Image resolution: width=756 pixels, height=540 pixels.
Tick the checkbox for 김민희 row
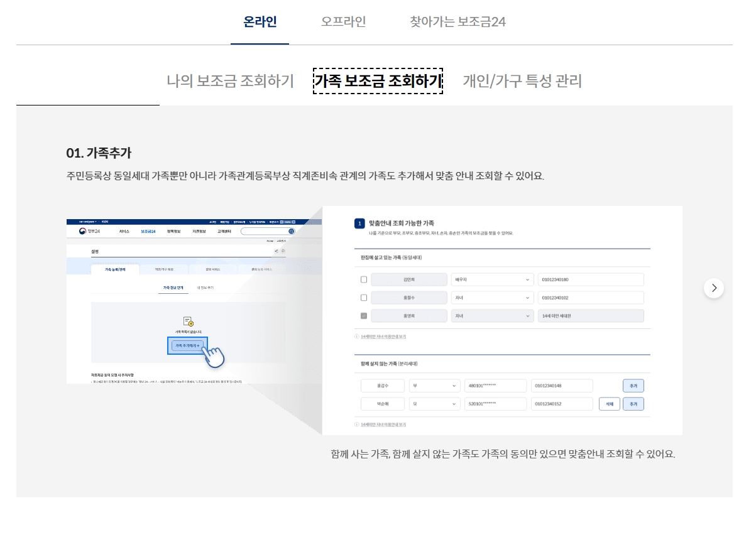coord(364,279)
